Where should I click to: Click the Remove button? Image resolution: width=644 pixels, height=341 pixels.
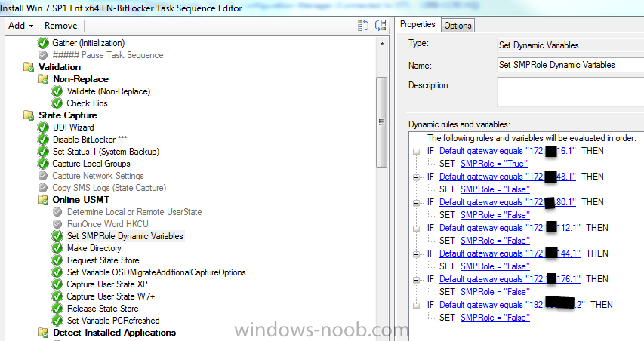click(61, 26)
